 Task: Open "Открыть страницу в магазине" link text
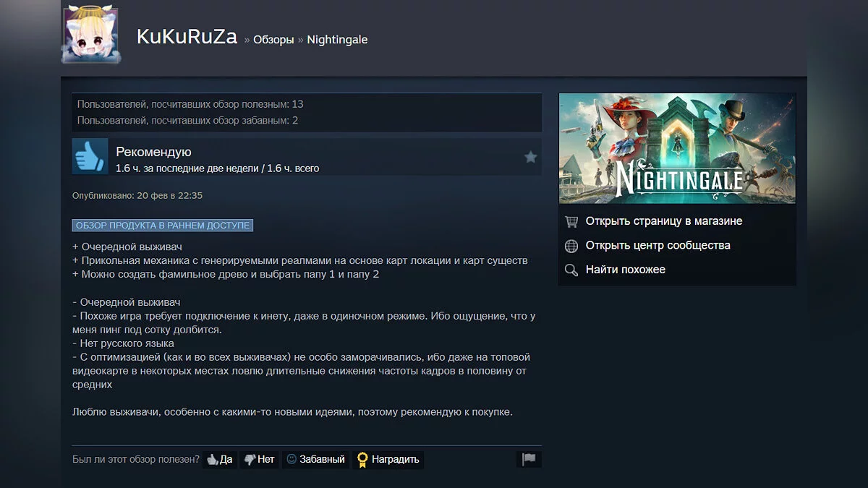[x=663, y=221]
